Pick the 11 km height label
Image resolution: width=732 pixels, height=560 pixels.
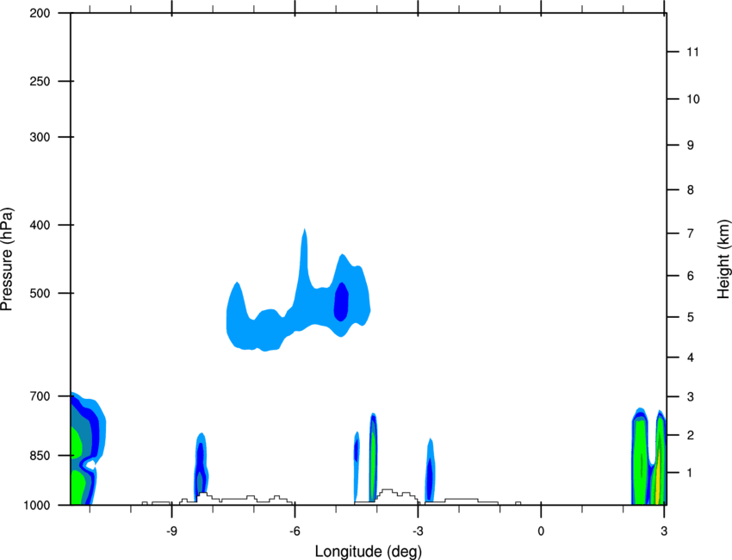tap(692, 52)
